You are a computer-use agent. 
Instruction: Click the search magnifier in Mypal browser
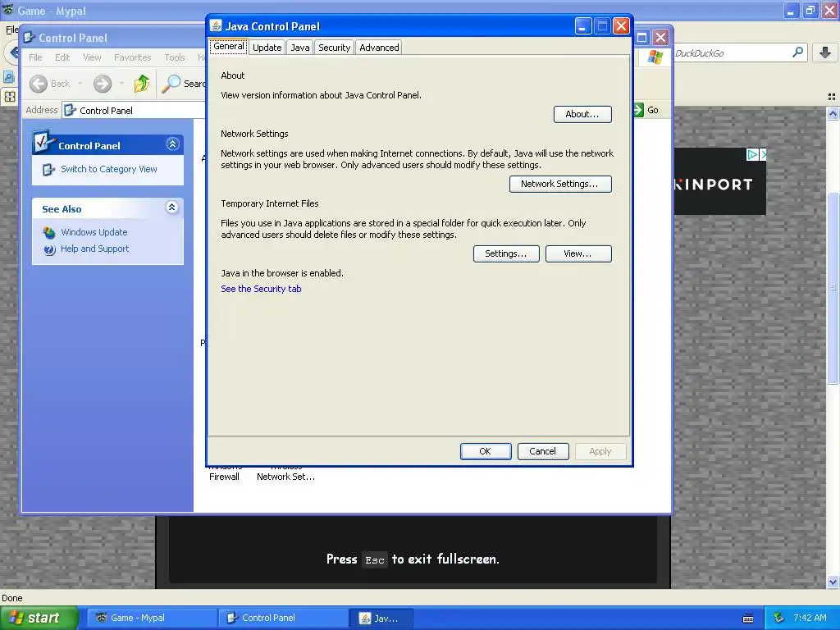click(x=797, y=52)
